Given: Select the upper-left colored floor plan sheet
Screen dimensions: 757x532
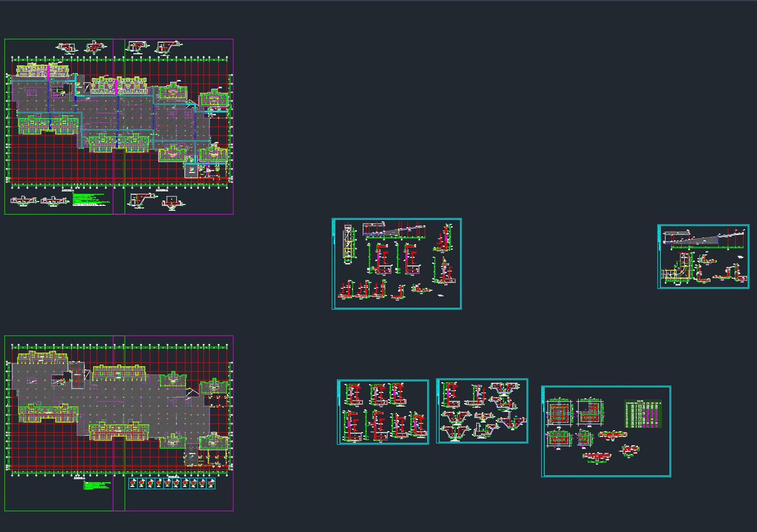Looking at the screenshot, I should point(119,126).
